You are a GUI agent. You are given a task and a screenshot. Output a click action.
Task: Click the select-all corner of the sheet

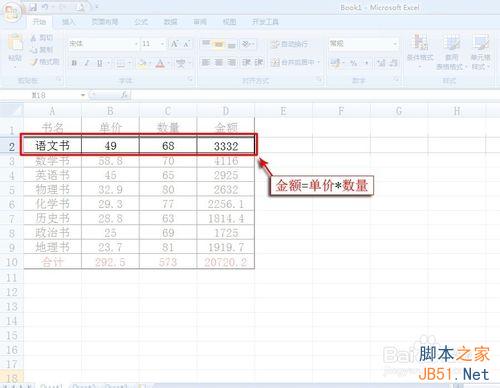pos(12,110)
